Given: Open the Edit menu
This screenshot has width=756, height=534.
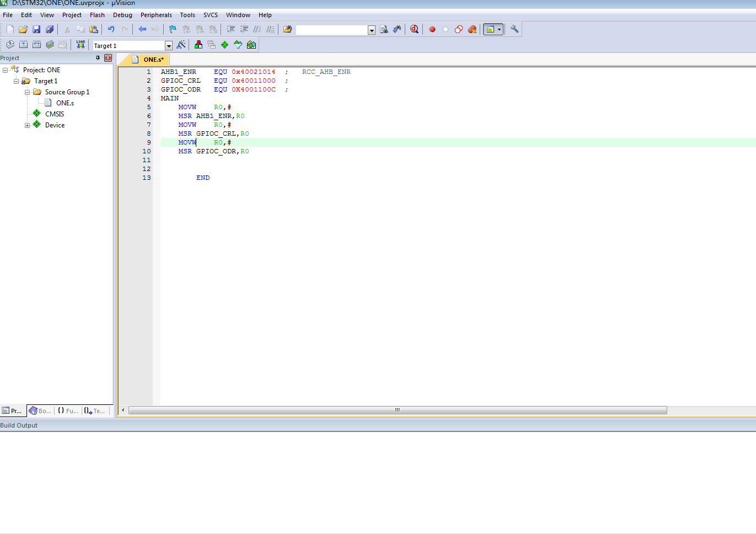Looking at the screenshot, I should 26,15.
